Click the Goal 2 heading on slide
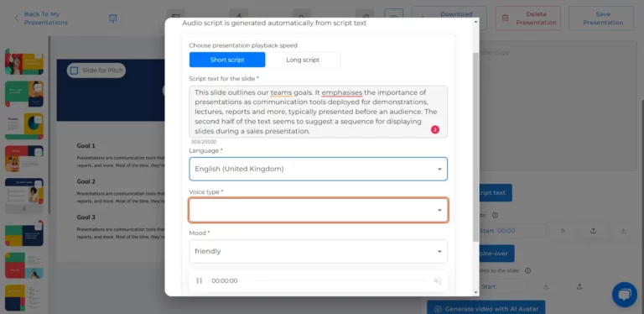Image resolution: width=644 pixels, height=314 pixels. pyautogui.click(x=86, y=181)
